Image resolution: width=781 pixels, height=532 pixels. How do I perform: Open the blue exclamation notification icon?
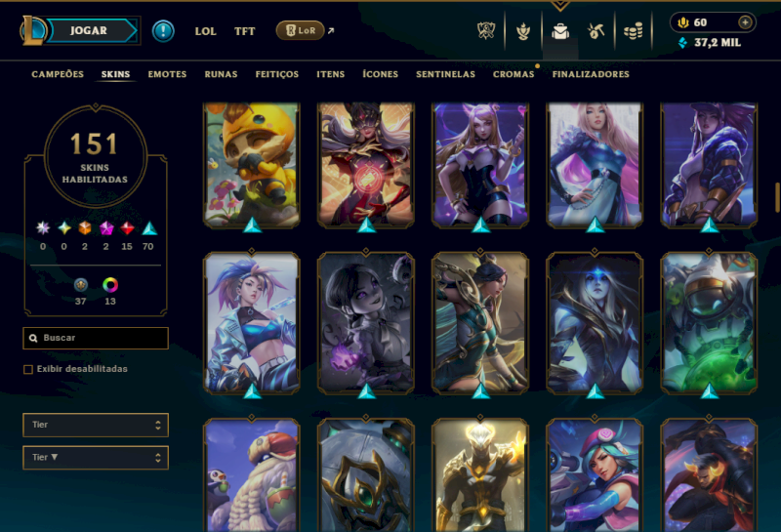pos(163,31)
